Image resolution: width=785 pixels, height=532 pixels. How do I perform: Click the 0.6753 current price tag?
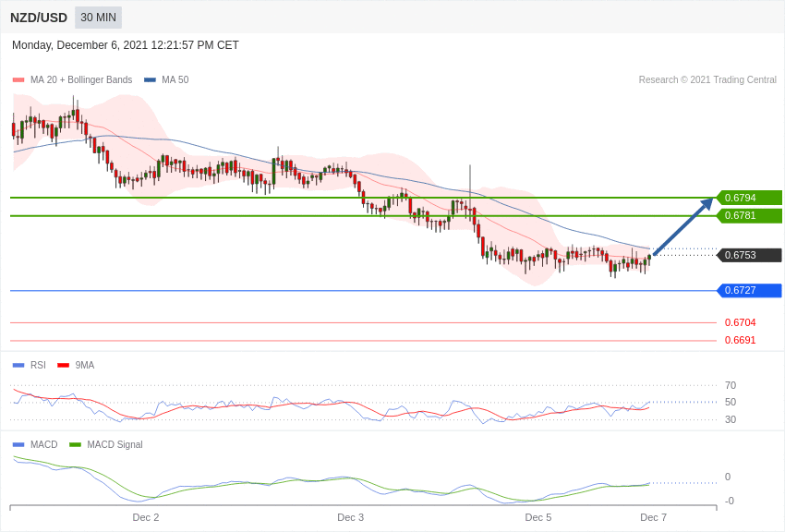coord(750,255)
